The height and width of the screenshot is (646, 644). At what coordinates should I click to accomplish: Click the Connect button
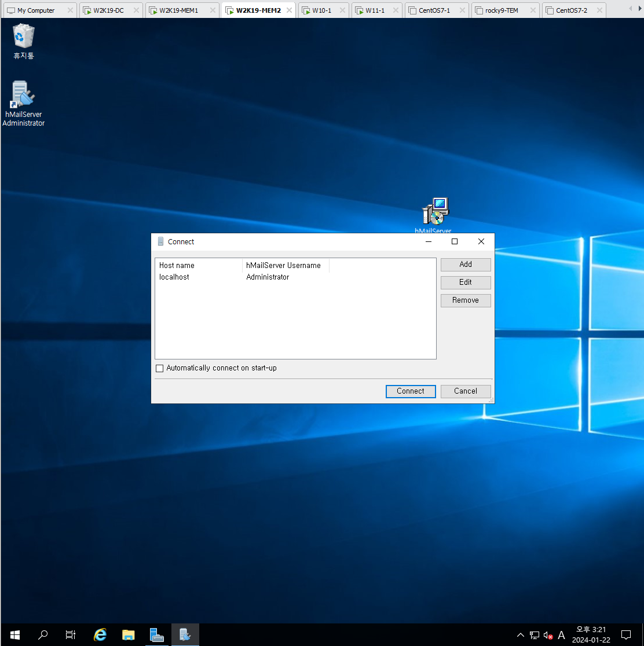[411, 391]
